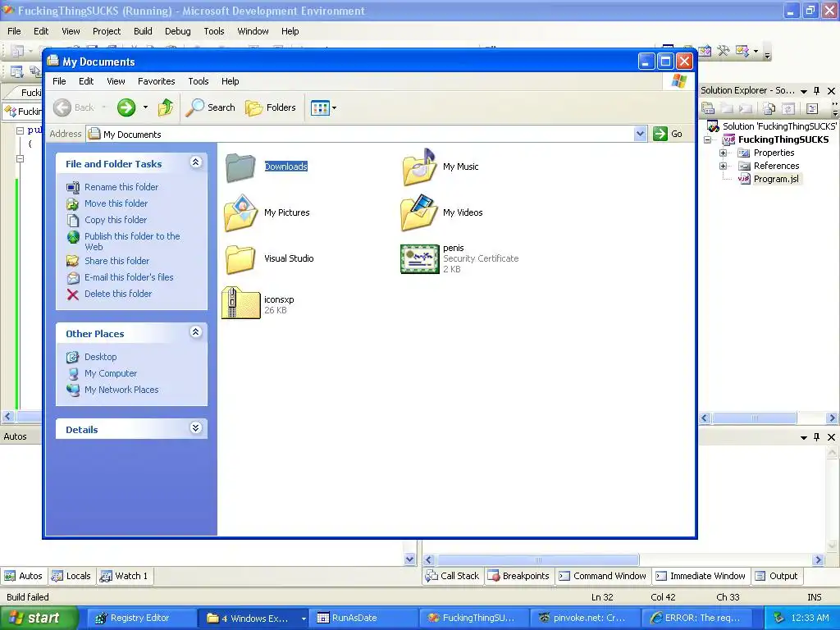Open the Address bar dropdown

pos(640,134)
